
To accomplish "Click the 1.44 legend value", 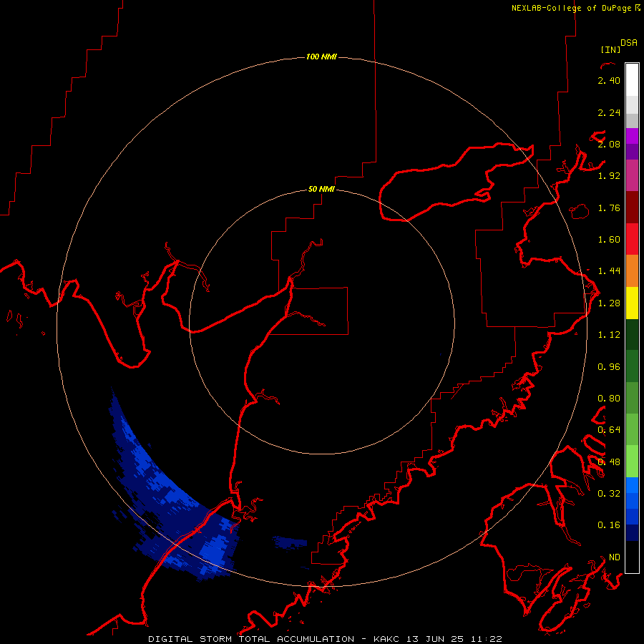I will (x=609, y=271).
